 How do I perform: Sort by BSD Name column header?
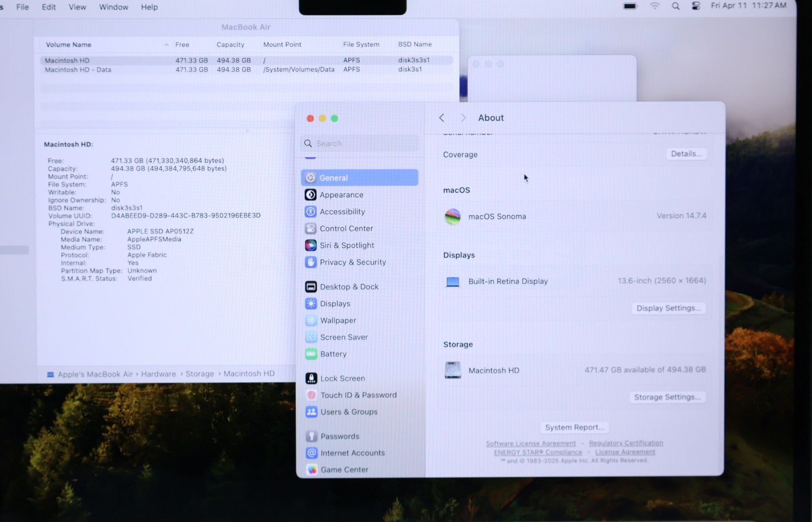tap(415, 45)
